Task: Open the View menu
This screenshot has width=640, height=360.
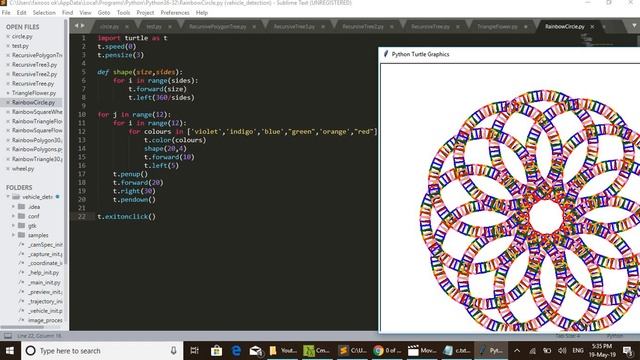Action: click(x=85, y=13)
